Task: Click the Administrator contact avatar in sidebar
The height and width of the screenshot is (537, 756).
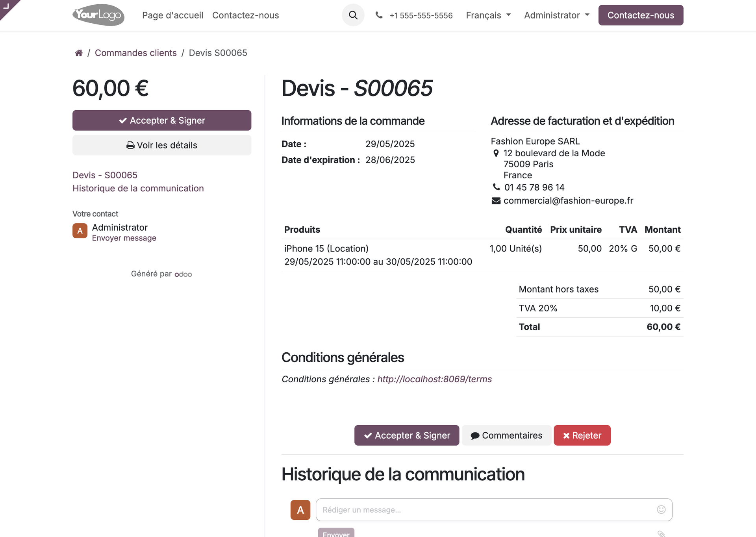Action: click(x=80, y=231)
